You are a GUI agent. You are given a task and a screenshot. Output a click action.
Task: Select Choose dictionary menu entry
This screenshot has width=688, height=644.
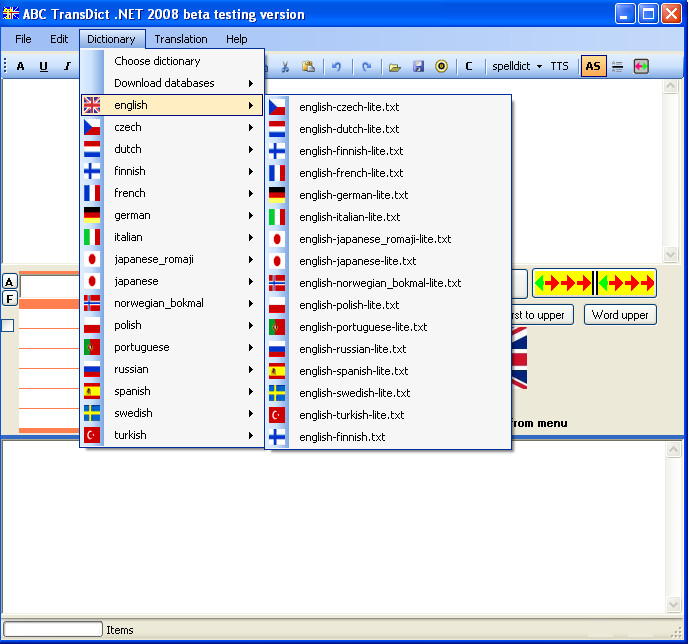[172, 61]
